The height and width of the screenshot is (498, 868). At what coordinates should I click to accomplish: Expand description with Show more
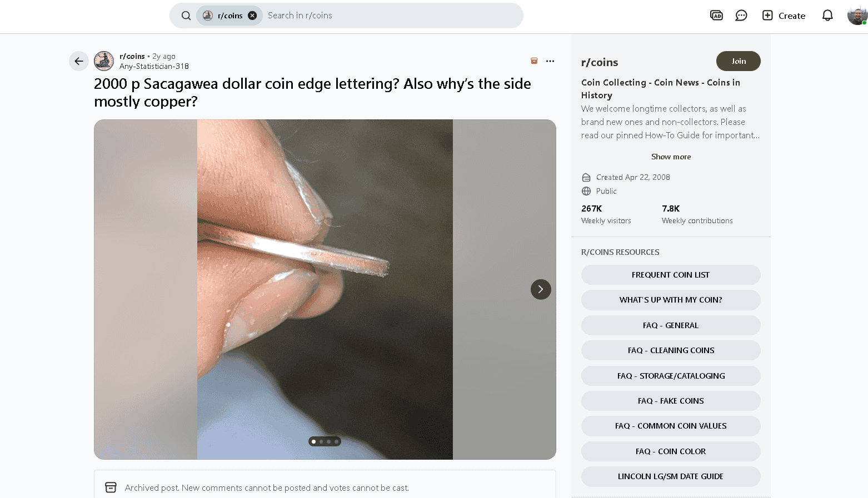pyautogui.click(x=671, y=157)
